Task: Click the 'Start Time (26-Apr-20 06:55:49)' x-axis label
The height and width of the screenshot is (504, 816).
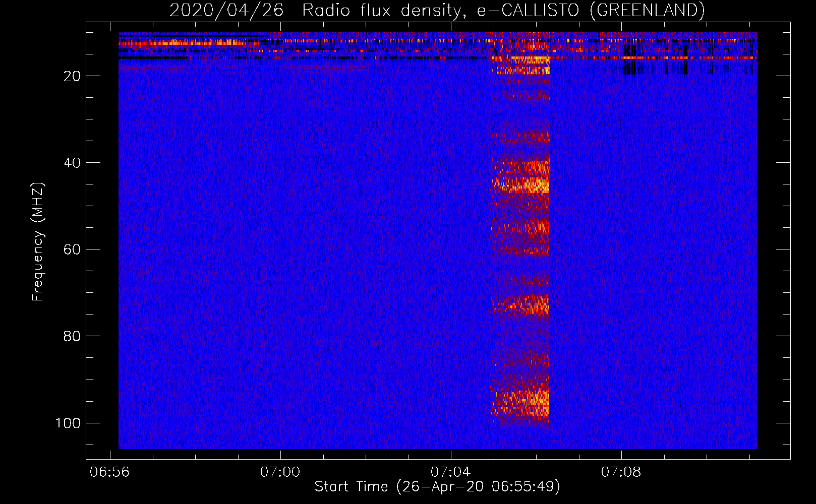Action: [437, 487]
